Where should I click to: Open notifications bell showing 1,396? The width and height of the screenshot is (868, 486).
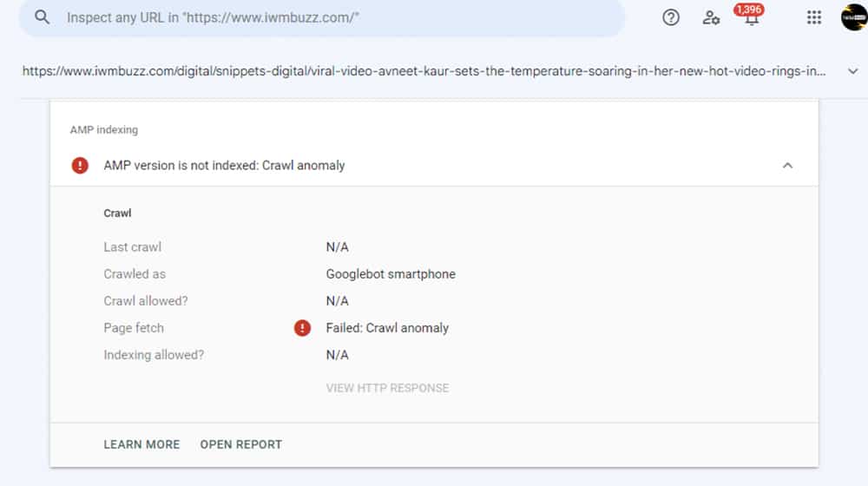(751, 17)
